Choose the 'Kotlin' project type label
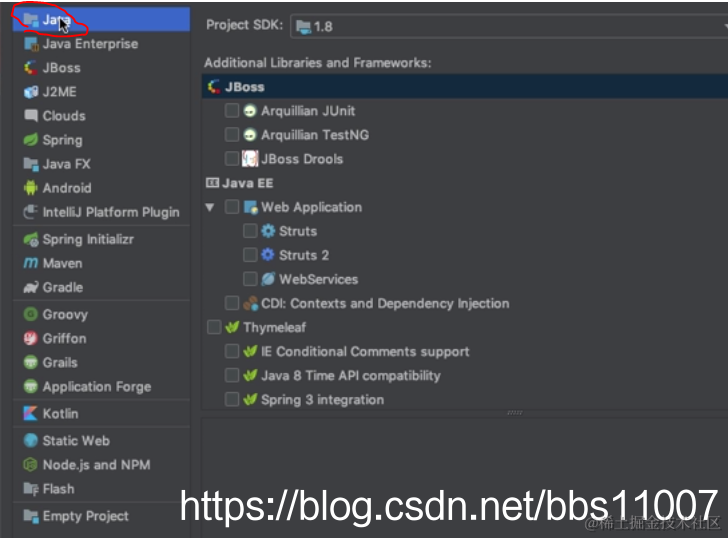The height and width of the screenshot is (538, 728). tap(60, 414)
